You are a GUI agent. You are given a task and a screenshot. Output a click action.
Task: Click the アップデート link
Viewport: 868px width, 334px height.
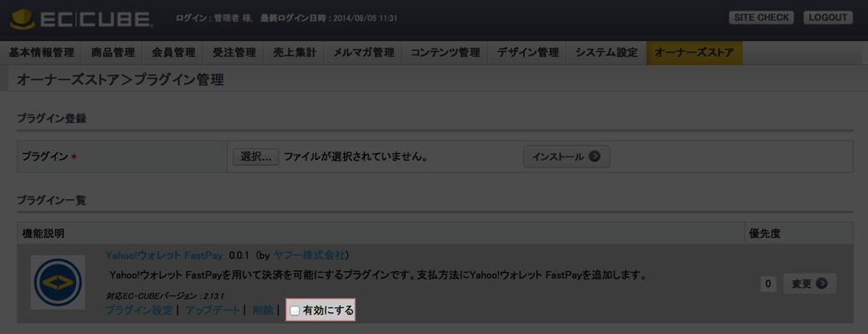pos(213,311)
